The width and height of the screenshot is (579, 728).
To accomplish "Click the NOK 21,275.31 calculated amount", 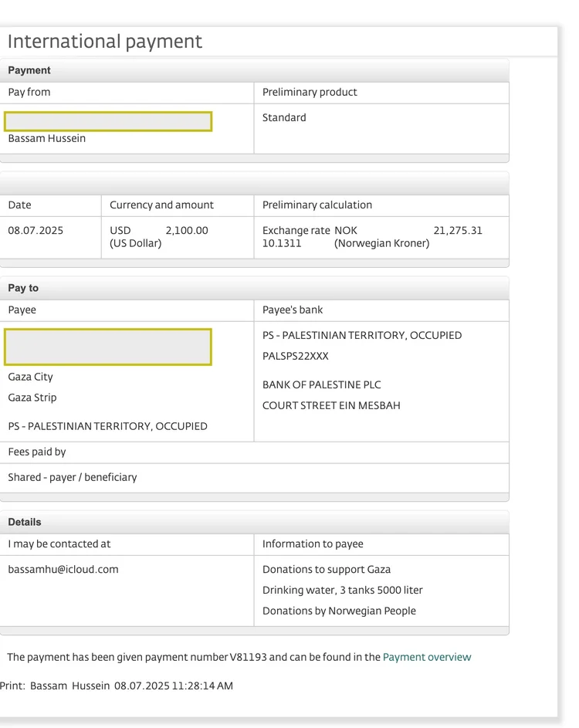I will (457, 230).
